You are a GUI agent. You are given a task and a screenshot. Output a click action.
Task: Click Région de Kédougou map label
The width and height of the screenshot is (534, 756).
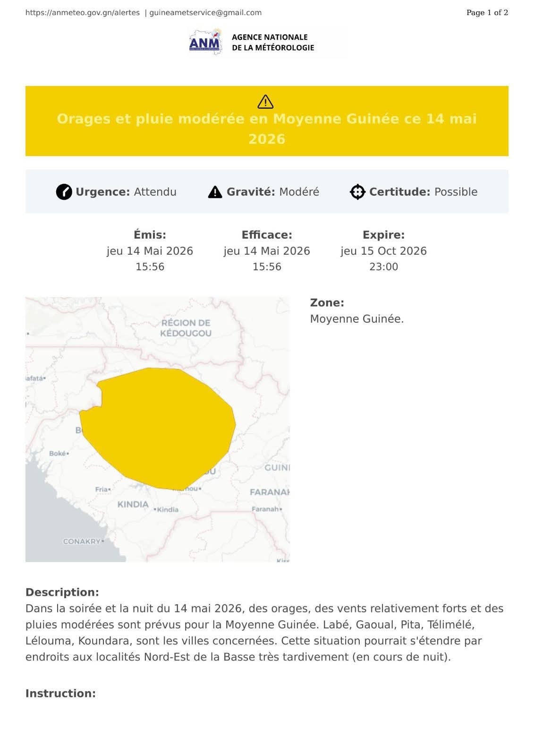(186, 328)
